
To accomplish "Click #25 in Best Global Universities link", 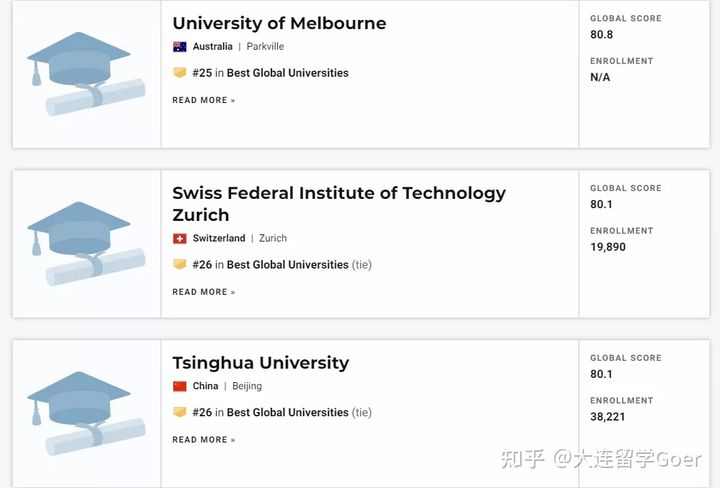I will [270, 73].
